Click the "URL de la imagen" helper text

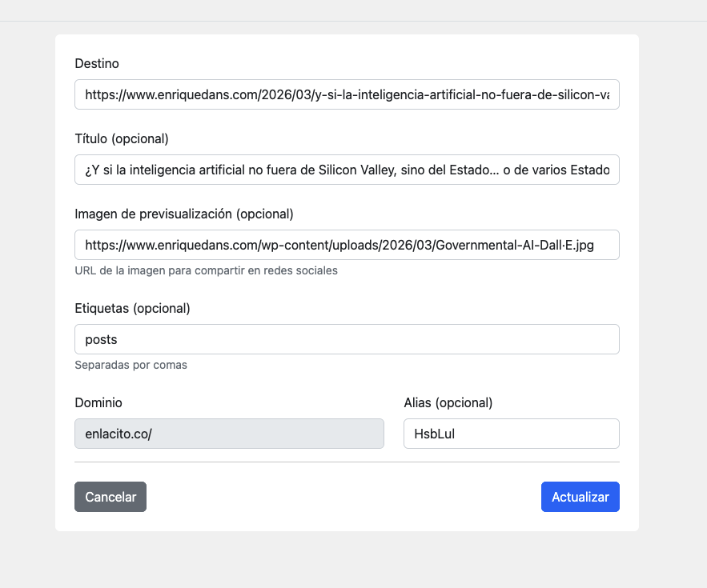click(206, 270)
